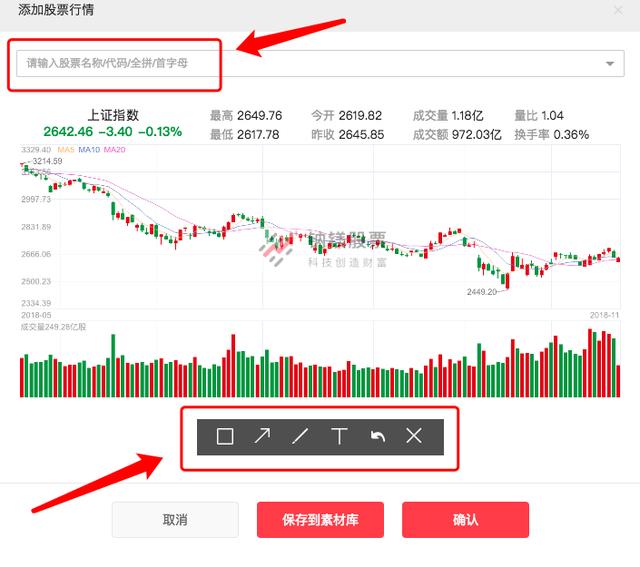
Task: Toggle the MA5 legend label
Action: [66, 150]
